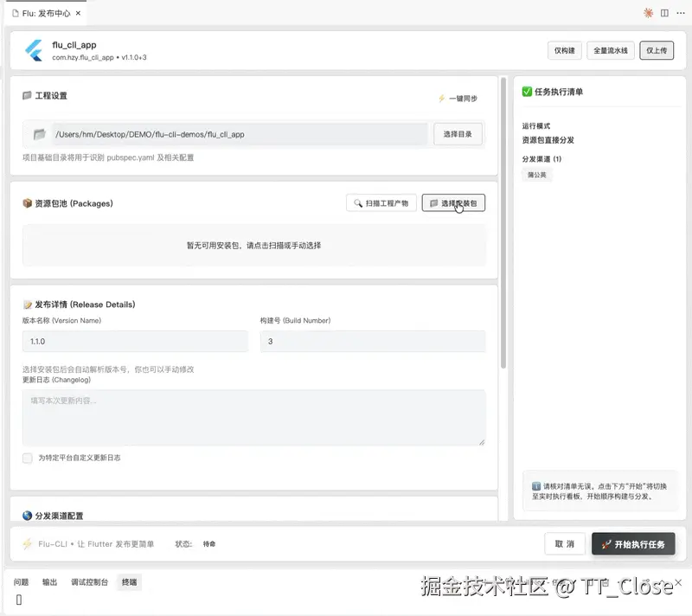The image size is (692, 616).
Task: Click the 扫描工程产物 button
Action: (381, 203)
